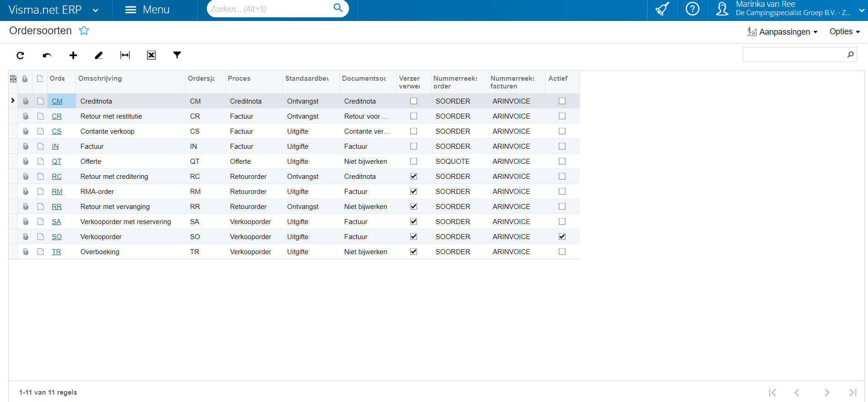Click the undo arrow in the toolbar
Viewport: 868px width, 402px height.
coord(47,55)
